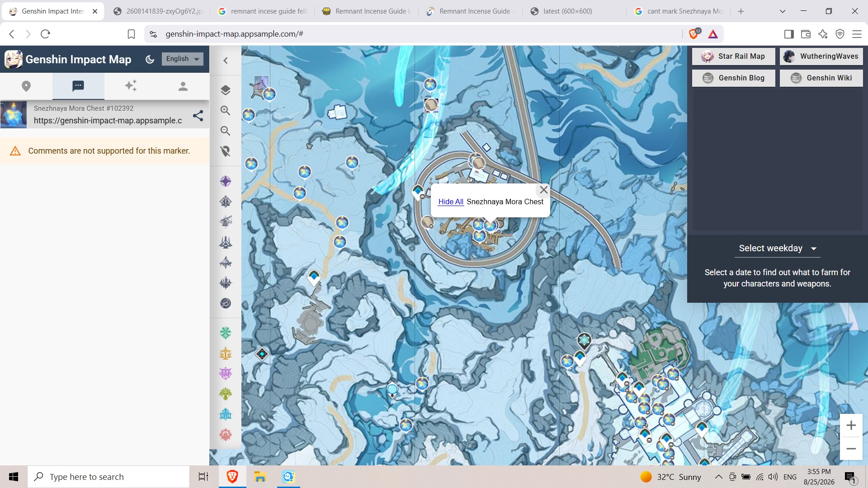The image size is (868, 488).
Task: Close the Genshin Impact Interactive Map tab
Action: pos(95,11)
